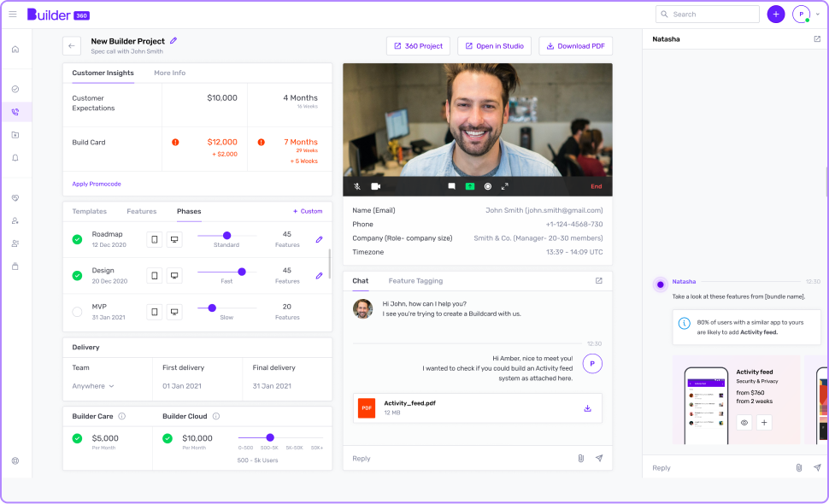Screen dimensions: 829x504
Task: Toggle the Design phase checkmark
Action: click(77, 276)
